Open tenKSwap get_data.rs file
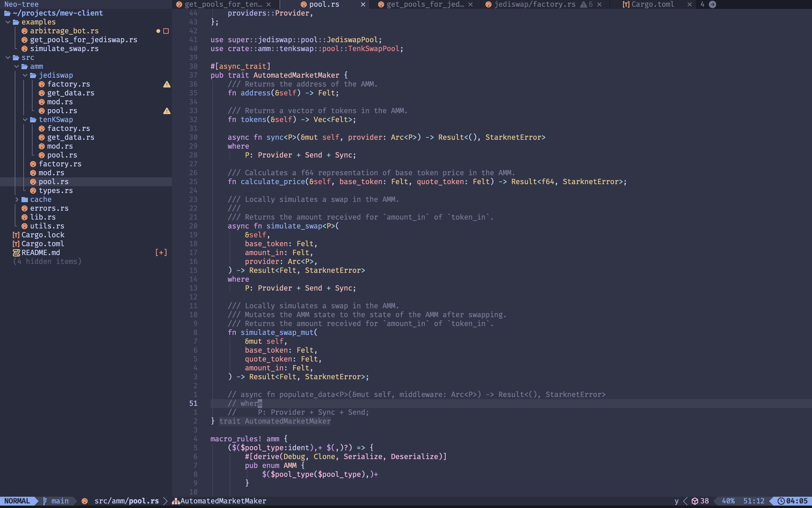 click(x=70, y=137)
